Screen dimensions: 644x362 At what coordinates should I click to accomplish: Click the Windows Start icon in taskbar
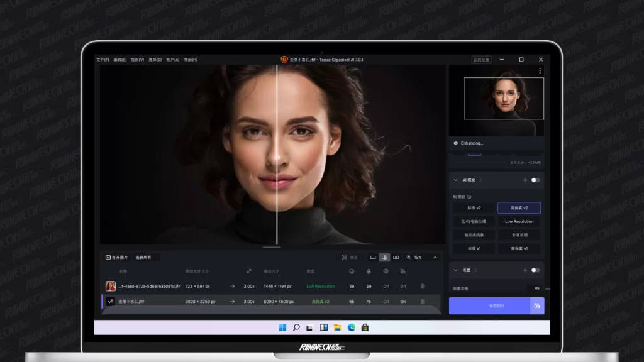tap(282, 327)
